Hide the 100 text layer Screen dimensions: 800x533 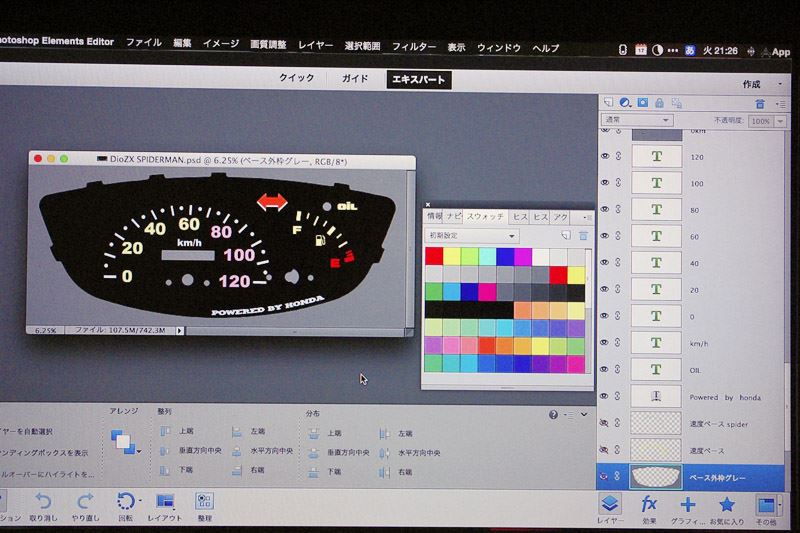pyautogui.click(x=605, y=183)
